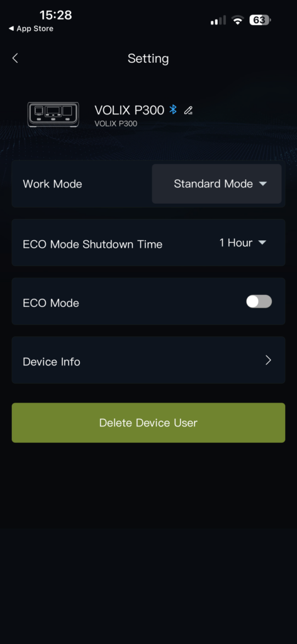Tap the back arrow in the header
Viewport: 297px width, 644px height.
(x=15, y=58)
